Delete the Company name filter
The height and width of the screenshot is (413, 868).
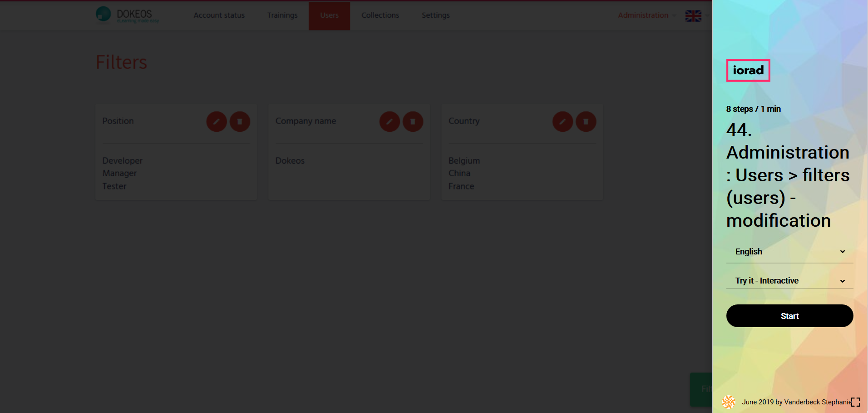[x=413, y=122]
